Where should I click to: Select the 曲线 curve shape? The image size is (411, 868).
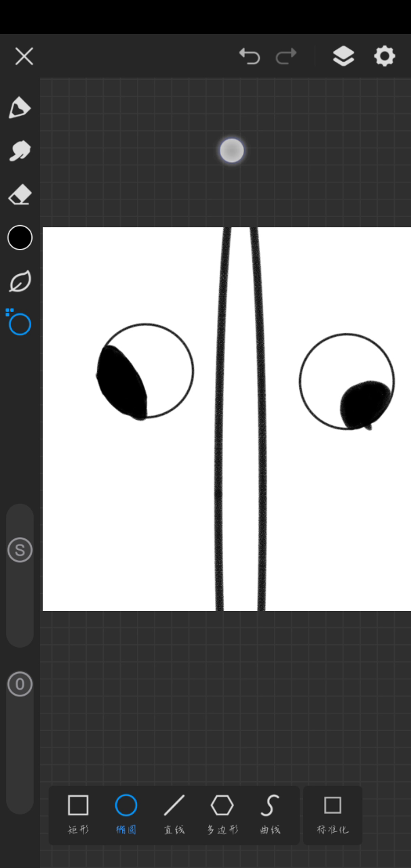270,814
